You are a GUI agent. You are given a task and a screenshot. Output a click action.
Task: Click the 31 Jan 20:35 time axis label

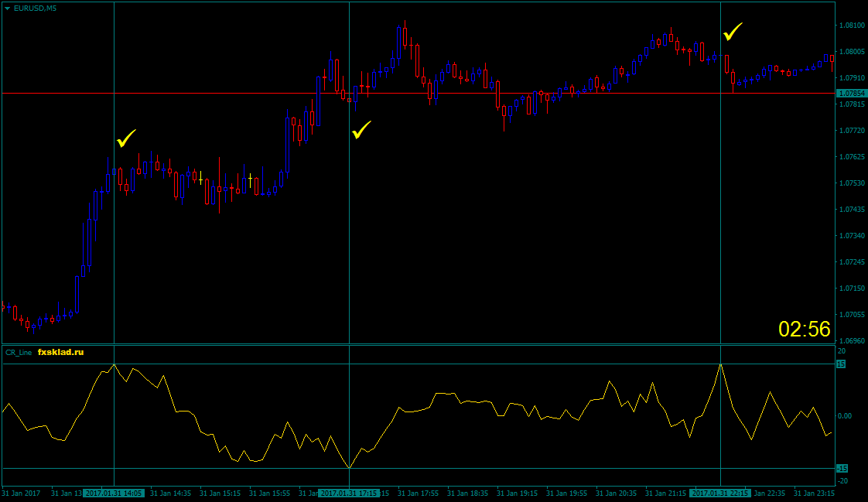click(x=616, y=493)
